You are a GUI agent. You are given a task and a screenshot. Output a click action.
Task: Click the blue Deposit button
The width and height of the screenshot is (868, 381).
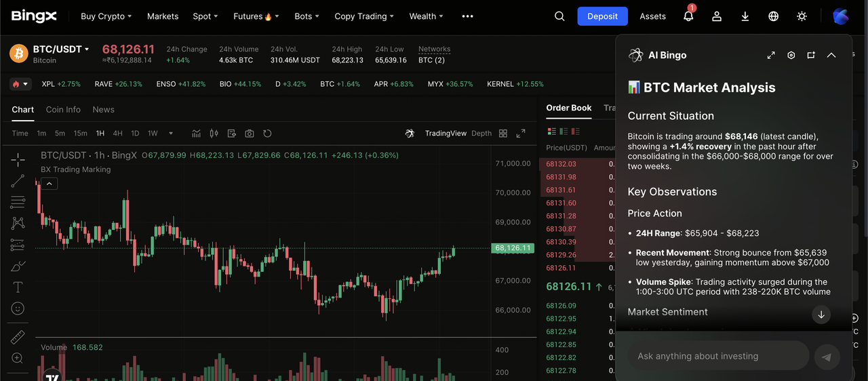click(602, 16)
